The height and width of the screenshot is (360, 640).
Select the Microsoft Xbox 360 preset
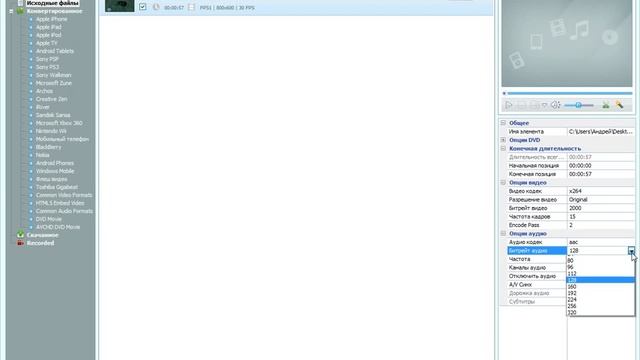tap(59, 123)
